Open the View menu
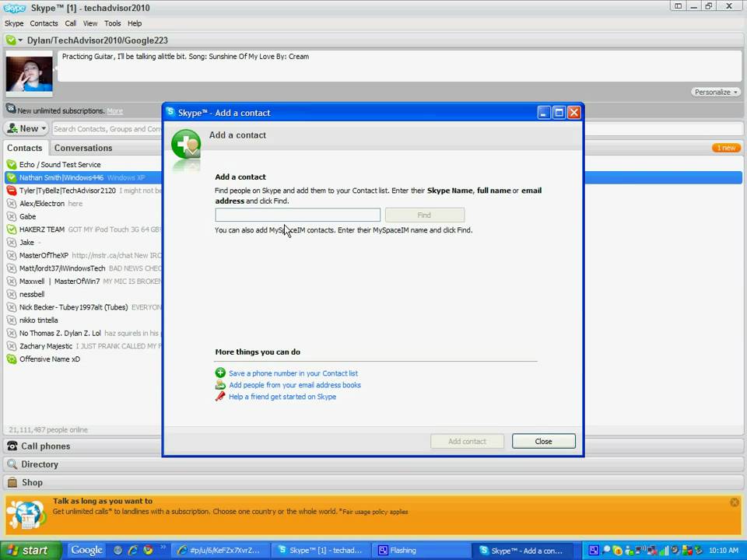 [x=90, y=23]
